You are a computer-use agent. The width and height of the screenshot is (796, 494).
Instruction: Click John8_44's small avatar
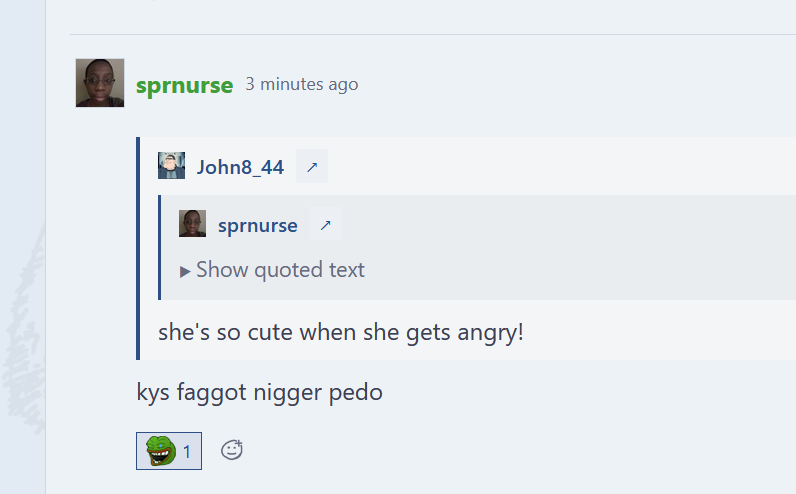click(171, 166)
